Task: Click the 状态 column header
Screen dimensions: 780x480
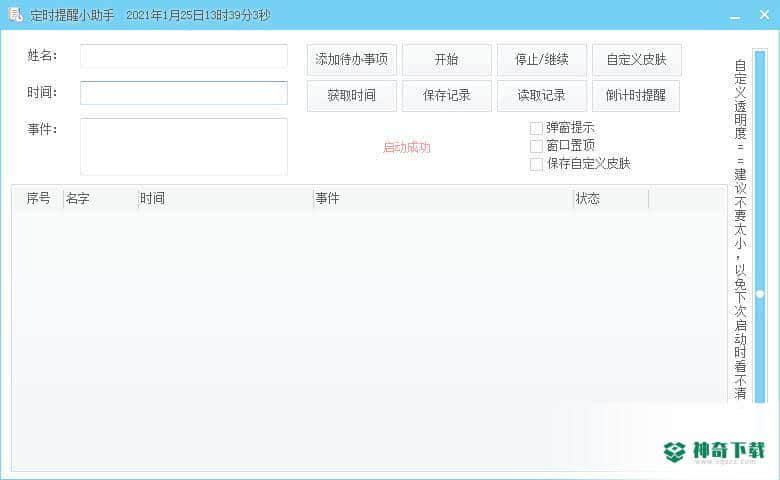Action: pos(611,198)
